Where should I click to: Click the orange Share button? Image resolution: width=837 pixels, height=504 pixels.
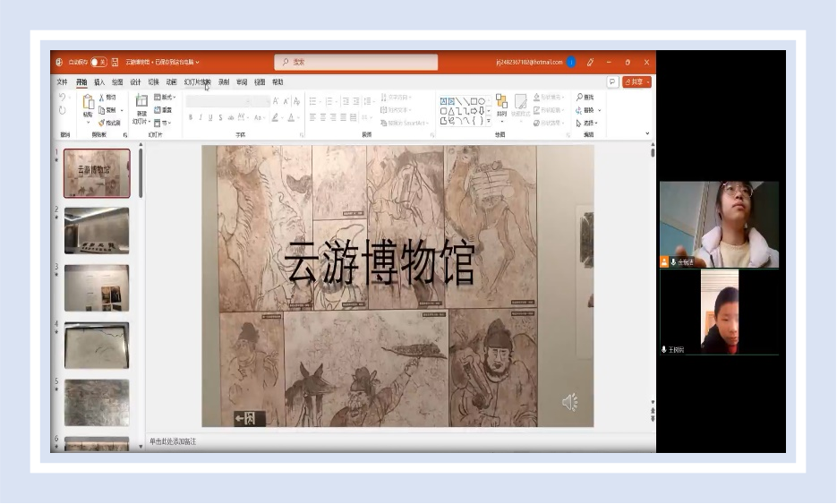point(636,81)
